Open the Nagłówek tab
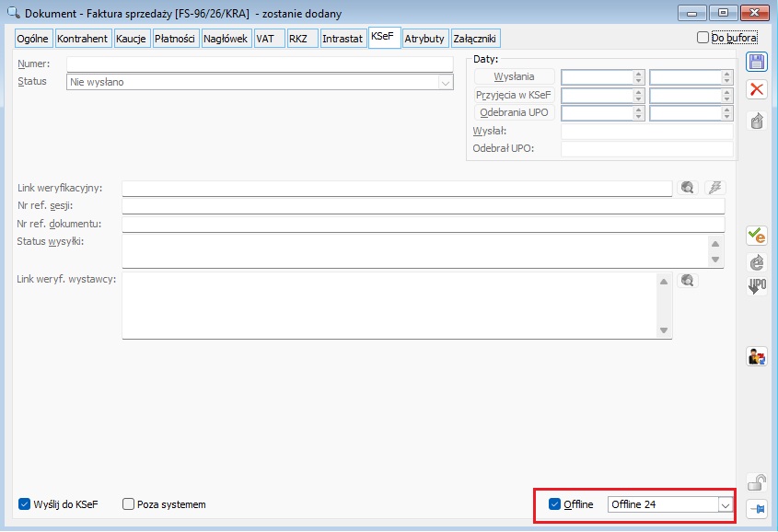 coord(226,39)
